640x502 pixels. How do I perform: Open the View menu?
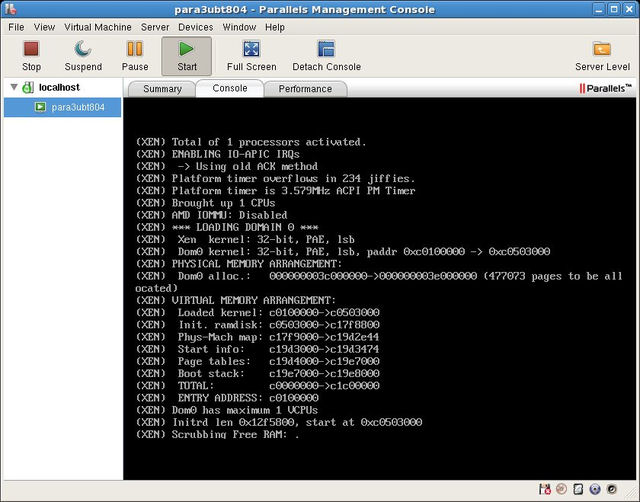click(x=44, y=27)
